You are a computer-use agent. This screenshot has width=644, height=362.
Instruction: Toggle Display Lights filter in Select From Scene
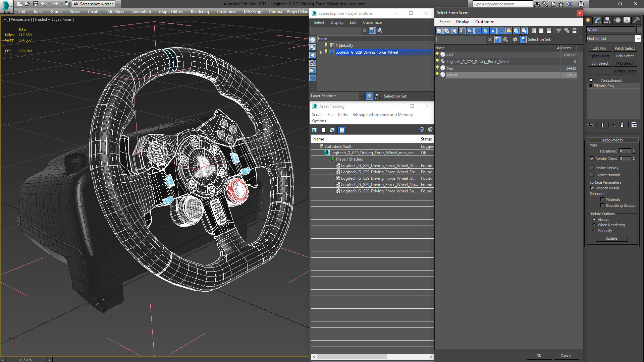[454, 31]
